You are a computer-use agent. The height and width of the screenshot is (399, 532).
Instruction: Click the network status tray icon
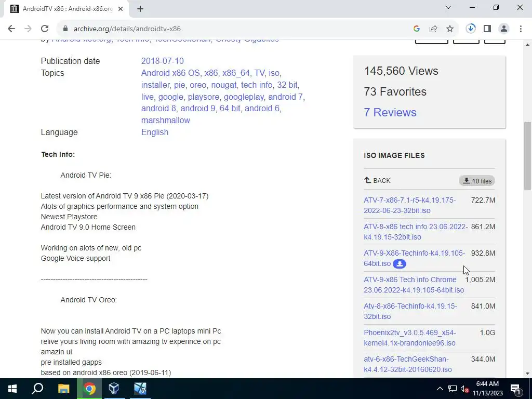pos(453,389)
